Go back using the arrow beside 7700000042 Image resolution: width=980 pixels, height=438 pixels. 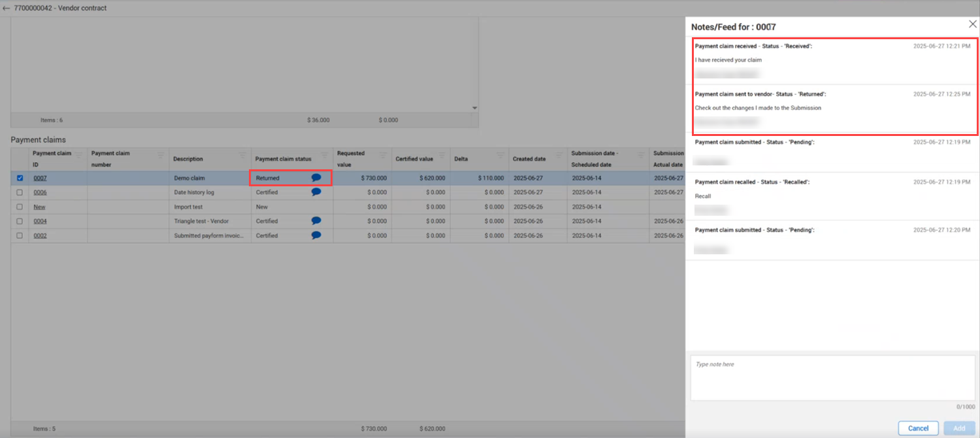pyautogui.click(x=7, y=8)
